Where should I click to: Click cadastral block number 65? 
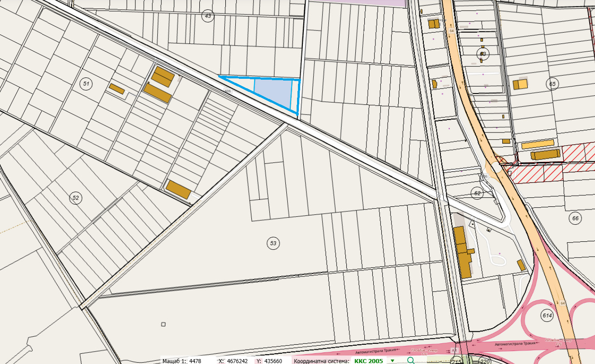pos(552,84)
